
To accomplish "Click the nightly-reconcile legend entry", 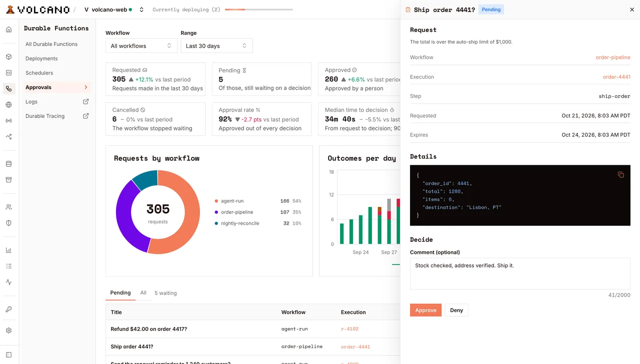I will point(257,223).
